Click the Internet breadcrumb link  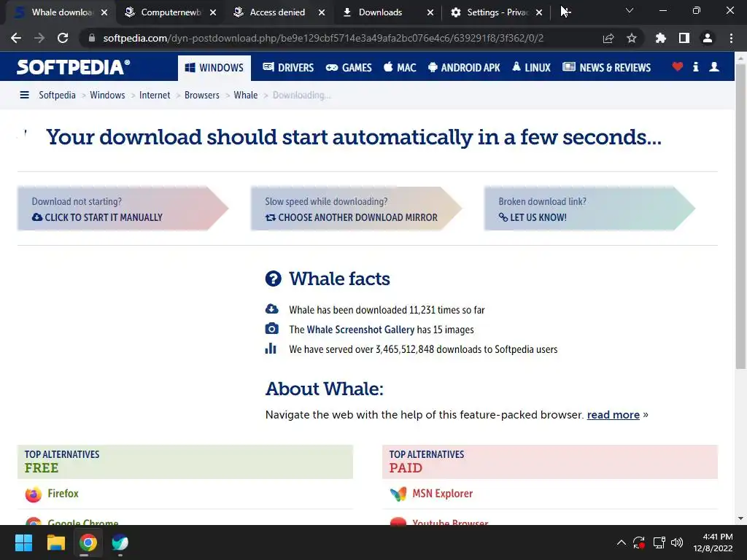click(155, 96)
